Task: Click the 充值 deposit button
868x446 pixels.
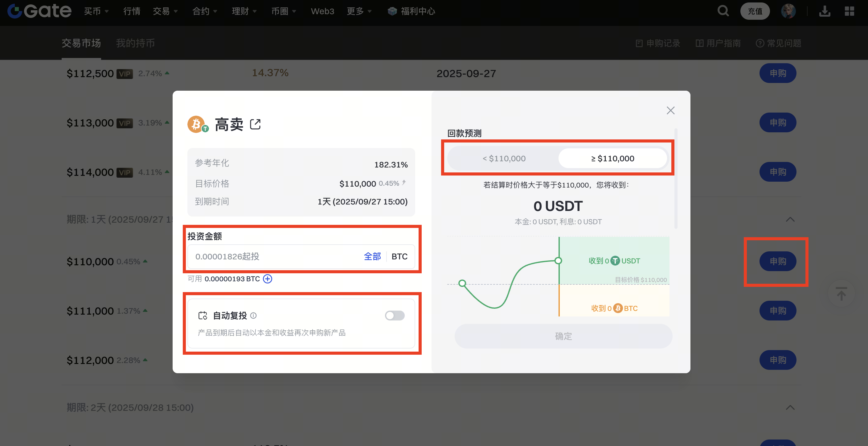Action: (755, 11)
